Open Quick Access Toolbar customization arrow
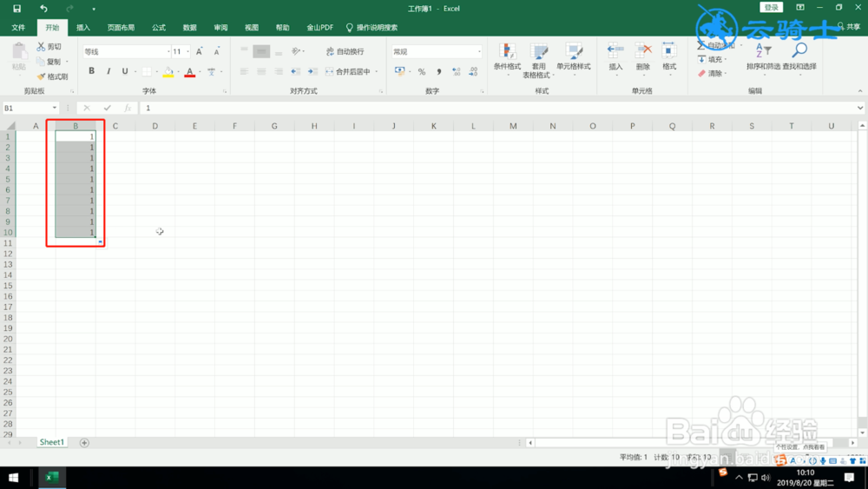The height and width of the screenshot is (489, 868). click(94, 9)
